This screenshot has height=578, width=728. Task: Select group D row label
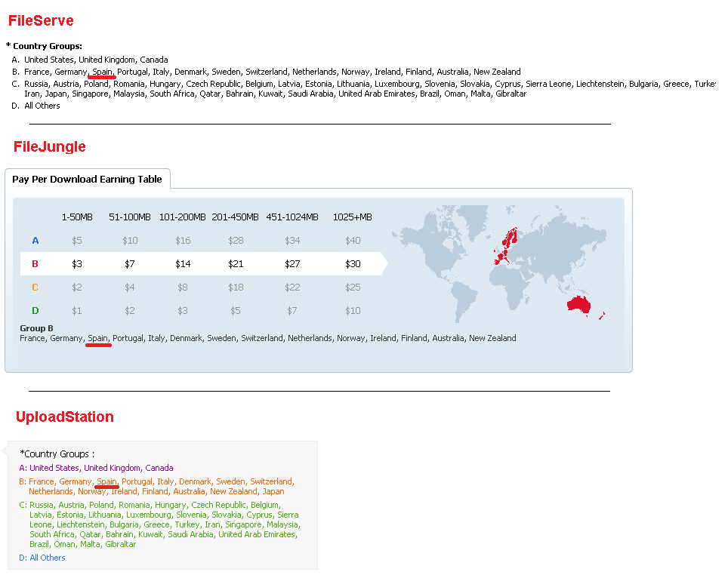[x=35, y=310]
